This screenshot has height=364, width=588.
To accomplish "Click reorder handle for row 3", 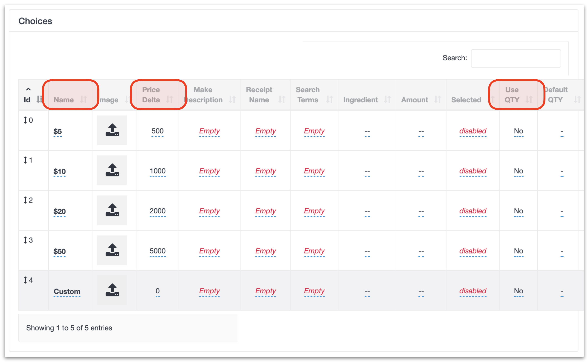I will click(x=25, y=240).
